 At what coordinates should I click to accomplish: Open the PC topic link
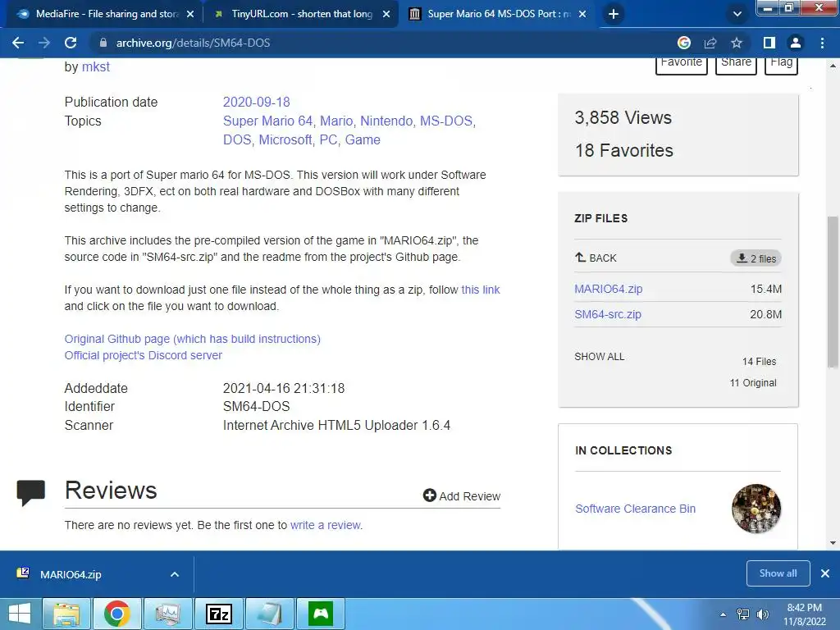point(328,139)
